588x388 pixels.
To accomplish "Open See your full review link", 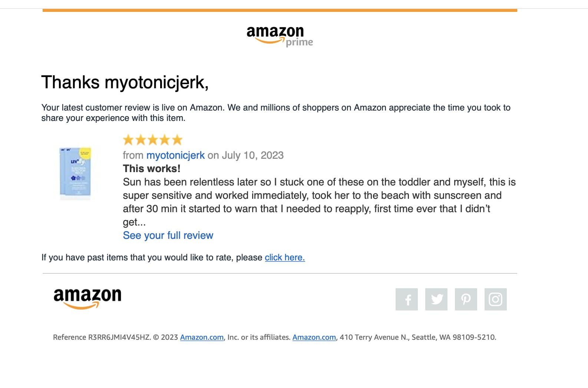I will (168, 235).
